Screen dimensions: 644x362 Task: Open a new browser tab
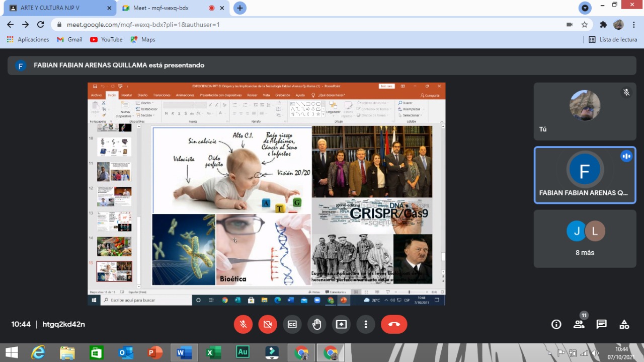click(x=240, y=8)
